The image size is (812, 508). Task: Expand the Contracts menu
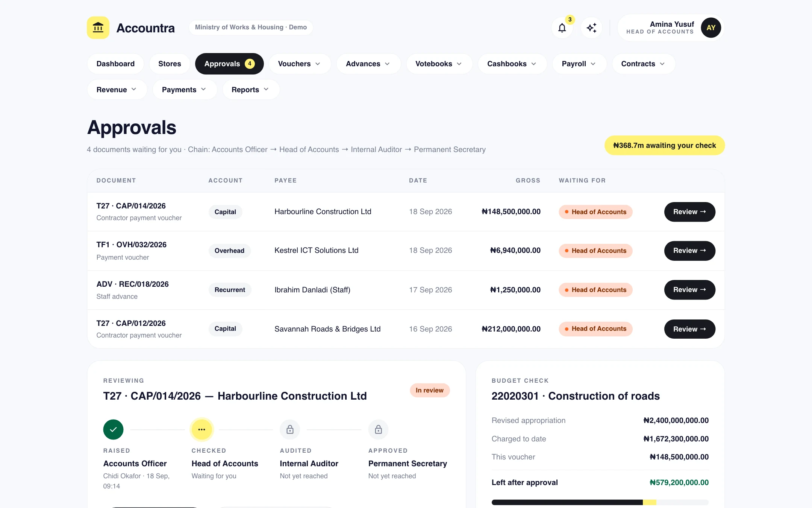pos(643,64)
